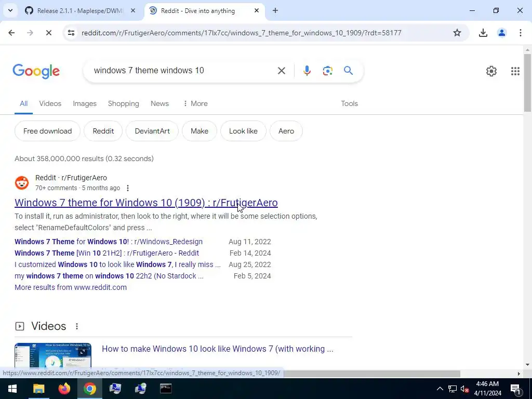Click the forward navigation arrow
Viewport: 532px width, 399px height.
coord(30,33)
